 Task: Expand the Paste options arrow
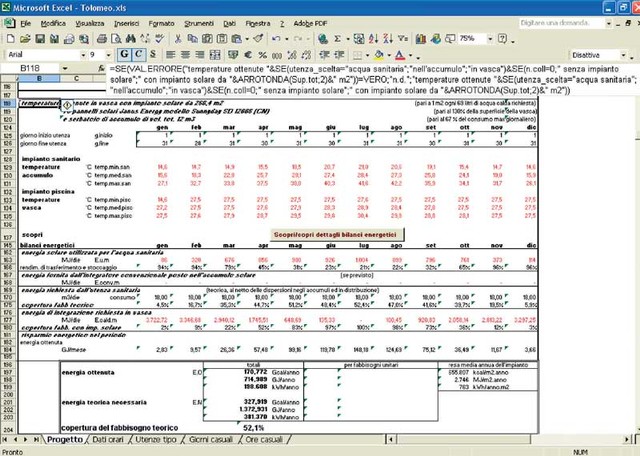click(247, 40)
